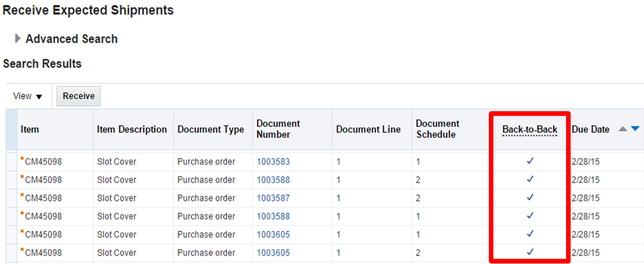Click the Document Line column header
This screenshot has height=264, width=644.
click(368, 129)
